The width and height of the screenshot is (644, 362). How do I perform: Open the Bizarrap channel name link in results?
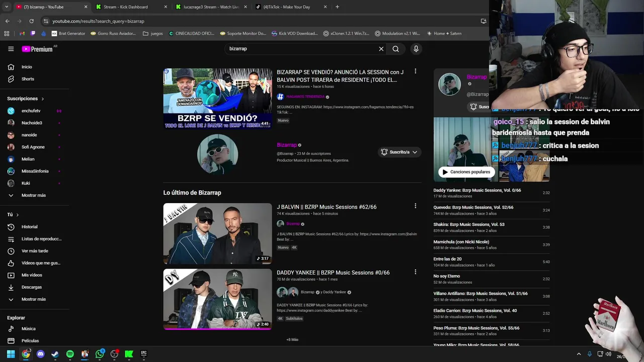click(287, 145)
